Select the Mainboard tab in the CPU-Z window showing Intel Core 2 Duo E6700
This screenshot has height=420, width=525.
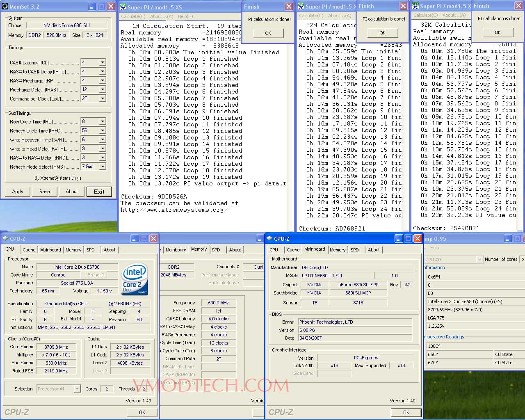50,250
